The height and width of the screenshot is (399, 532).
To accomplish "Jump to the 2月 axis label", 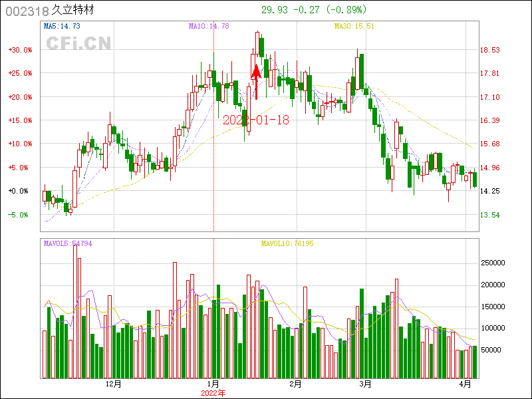I will click(295, 384).
